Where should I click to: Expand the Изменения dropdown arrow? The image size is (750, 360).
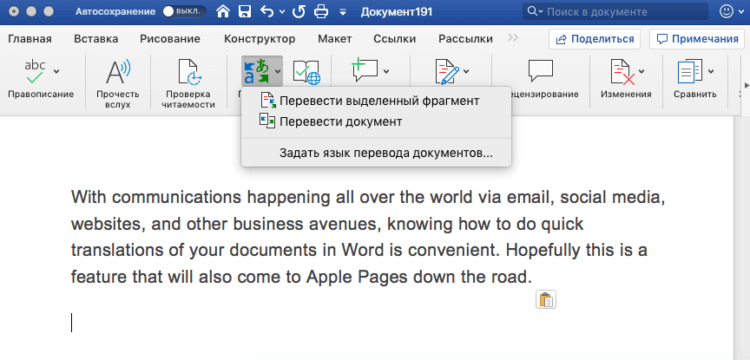pyautogui.click(x=641, y=72)
